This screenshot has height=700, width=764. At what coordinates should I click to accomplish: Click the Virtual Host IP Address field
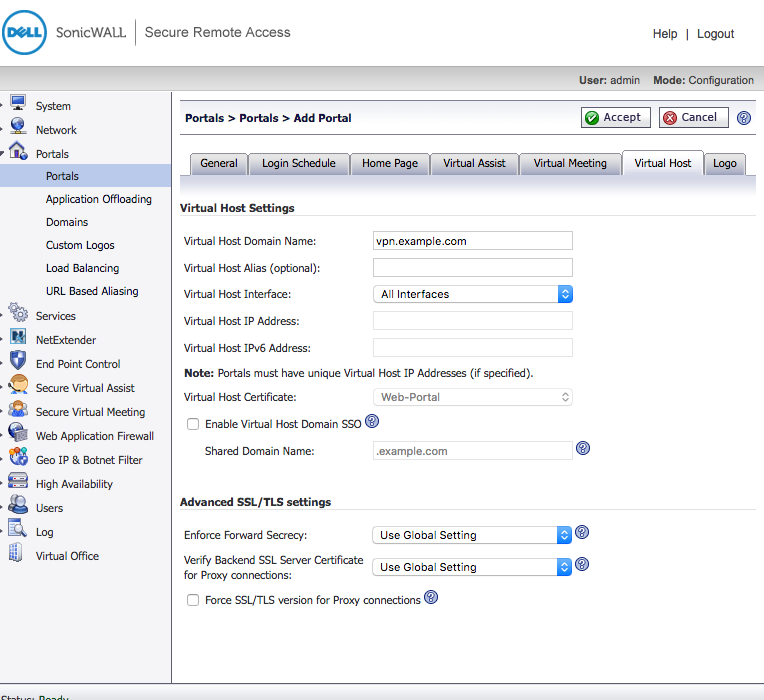point(473,321)
